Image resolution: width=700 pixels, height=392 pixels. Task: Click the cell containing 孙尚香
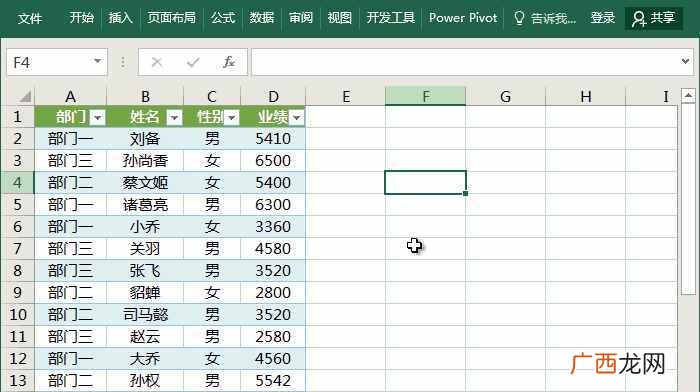145,161
